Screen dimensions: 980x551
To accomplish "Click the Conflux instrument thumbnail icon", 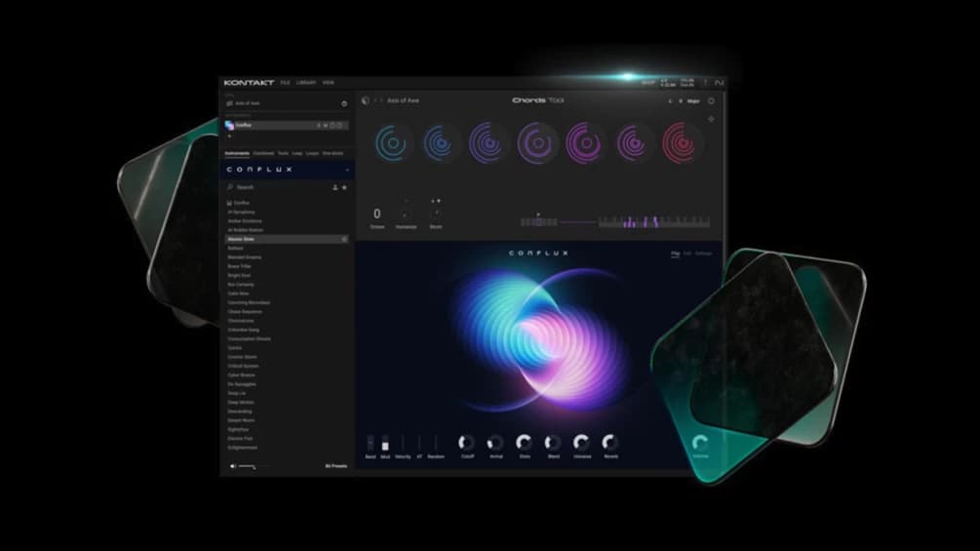I will pyautogui.click(x=229, y=125).
